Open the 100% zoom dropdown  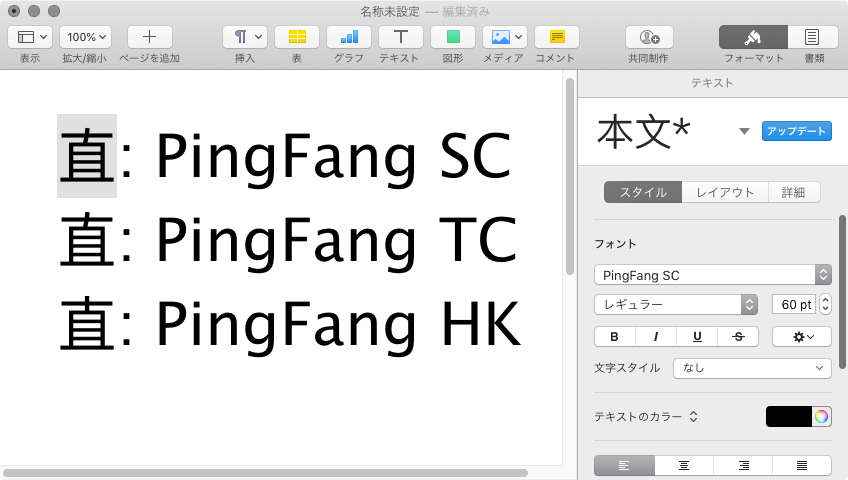(85, 37)
